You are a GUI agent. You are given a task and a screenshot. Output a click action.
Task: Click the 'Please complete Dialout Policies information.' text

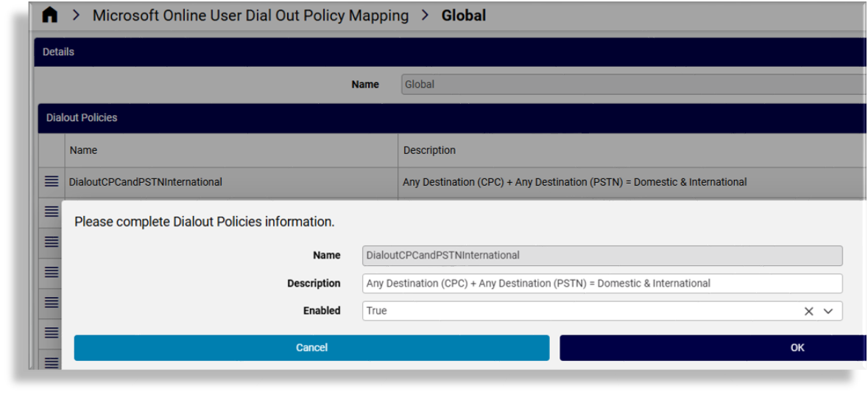point(205,222)
